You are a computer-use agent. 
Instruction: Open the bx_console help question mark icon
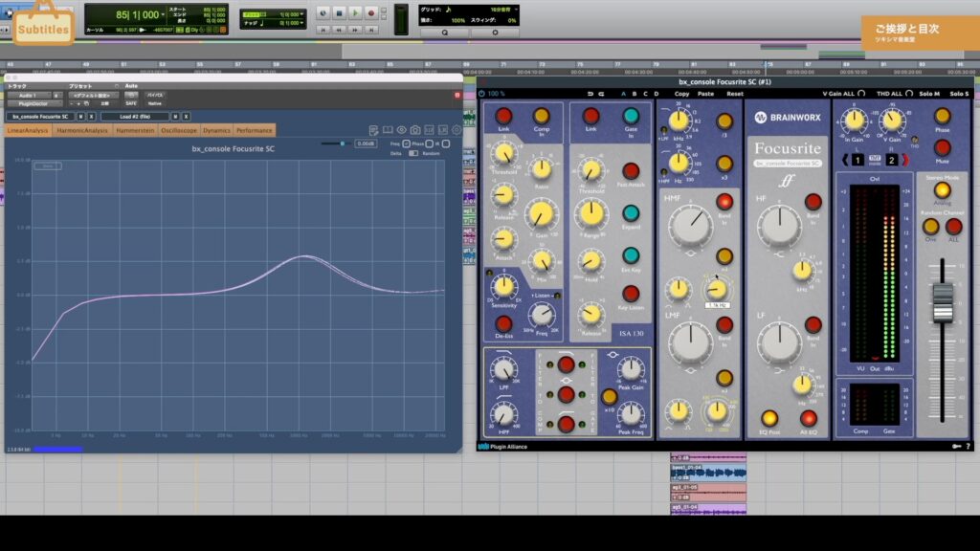click(x=969, y=446)
